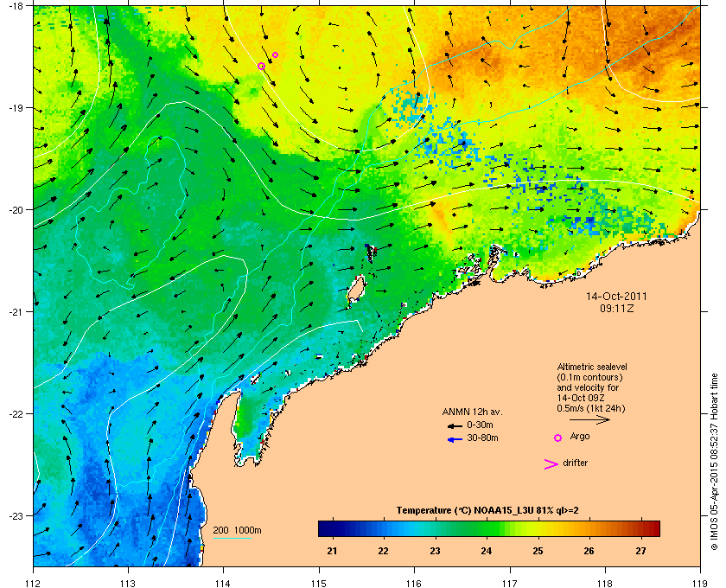Viewport: 726px width, 588px height.
Task: Click the drifter legend label
Action: (575, 463)
